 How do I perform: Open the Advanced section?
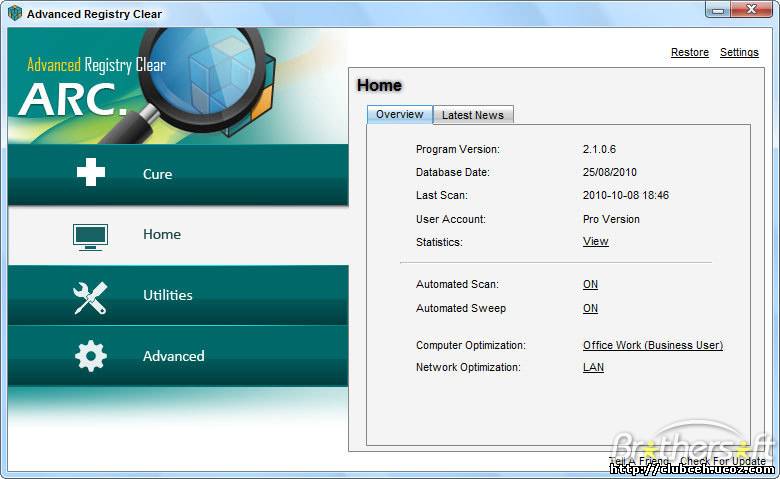point(178,356)
